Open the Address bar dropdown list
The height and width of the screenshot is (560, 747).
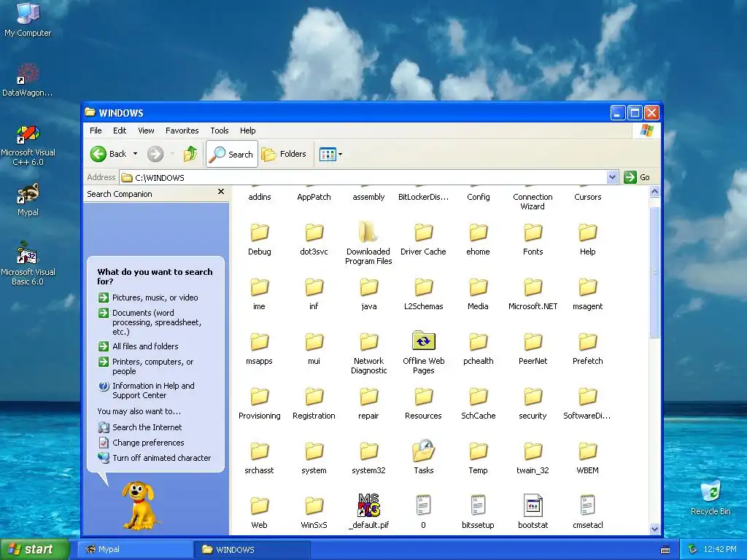pyautogui.click(x=612, y=177)
